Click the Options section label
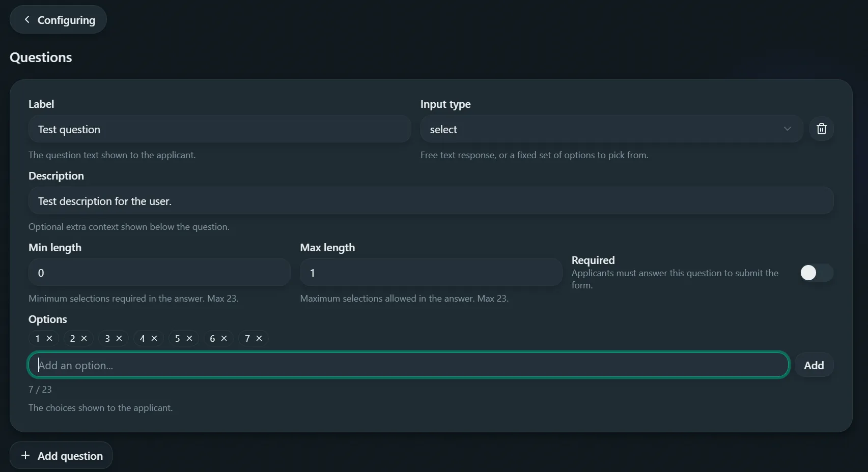Image resolution: width=868 pixels, height=472 pixels. click(48, 319)
